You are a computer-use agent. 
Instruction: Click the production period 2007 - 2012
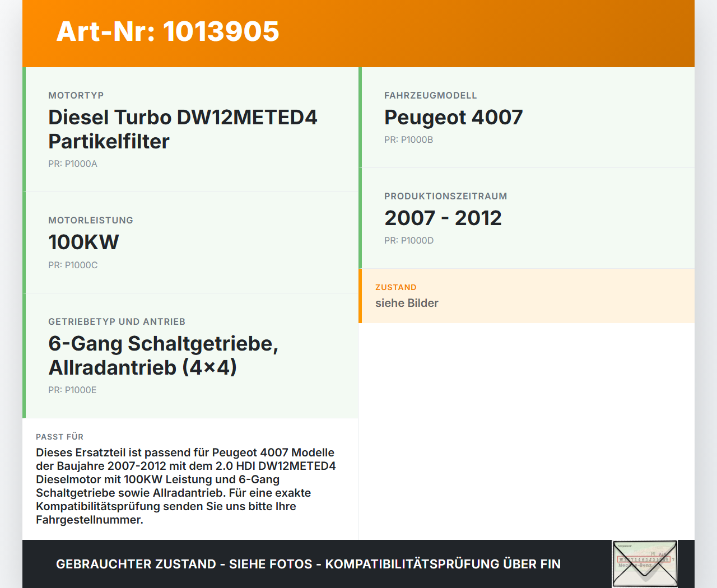[443, 218]
